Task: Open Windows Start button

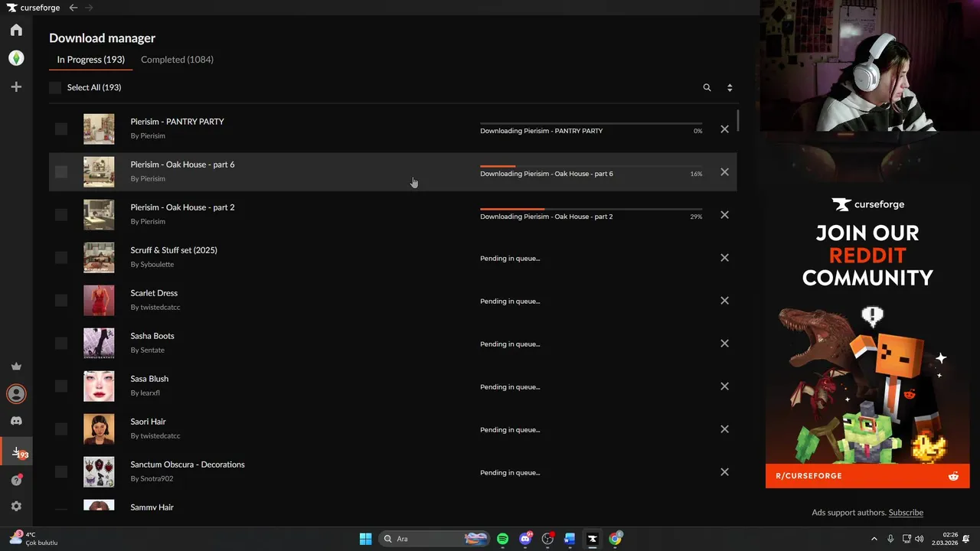Action: click(365, 539)
